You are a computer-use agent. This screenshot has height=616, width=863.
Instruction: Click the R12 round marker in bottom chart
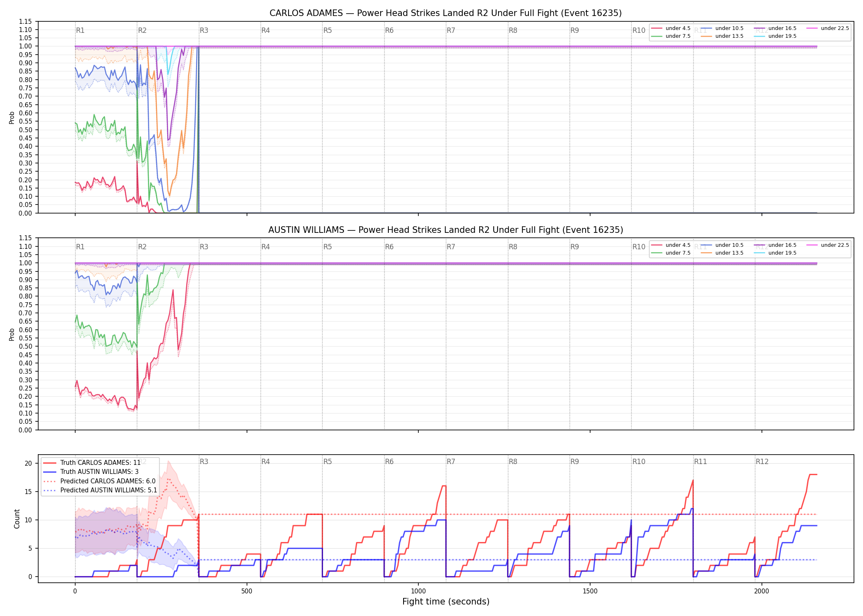coord(762,462)
